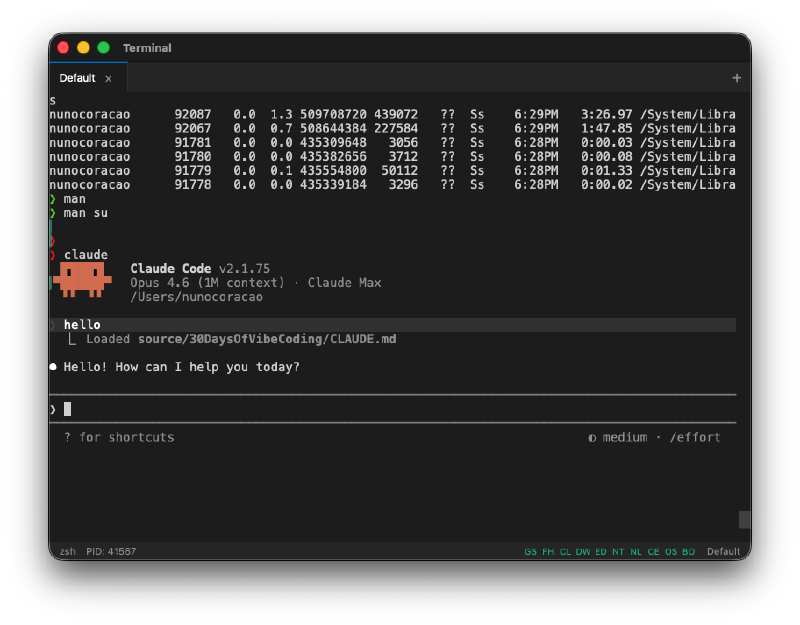Click the '? for shortcuts' hint
This screenshot has width=800, height=625.
(119, 437)
